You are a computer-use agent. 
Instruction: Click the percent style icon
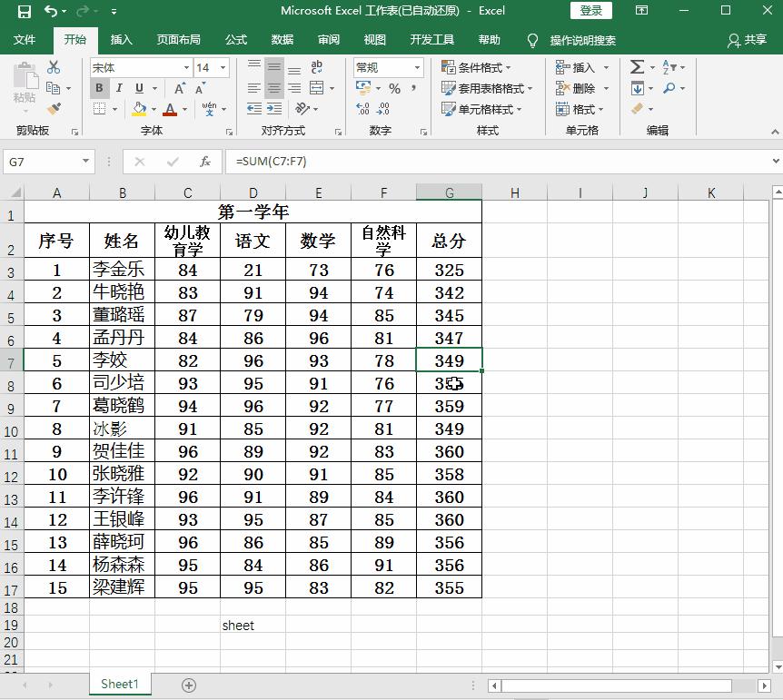tap(394, 88)
